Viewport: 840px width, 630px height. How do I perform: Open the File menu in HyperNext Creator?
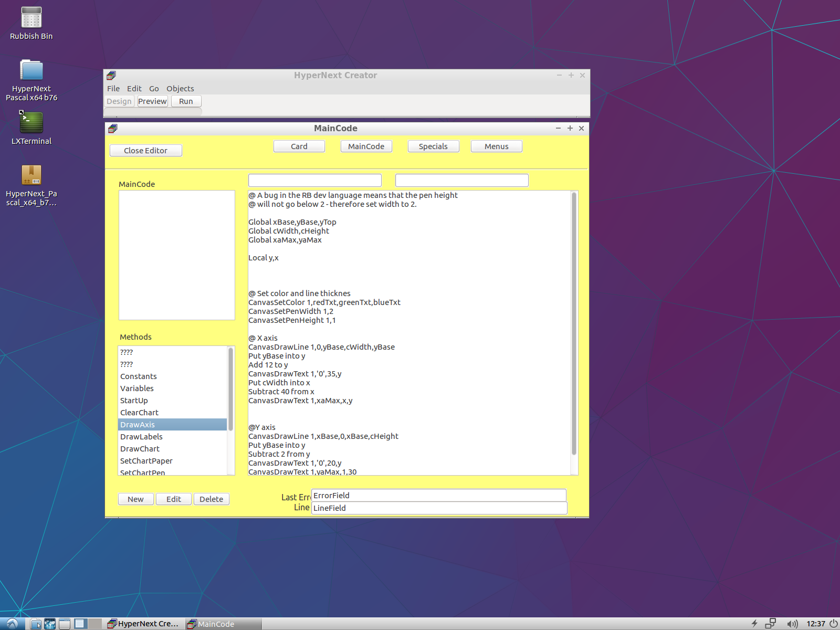point(113,89)
